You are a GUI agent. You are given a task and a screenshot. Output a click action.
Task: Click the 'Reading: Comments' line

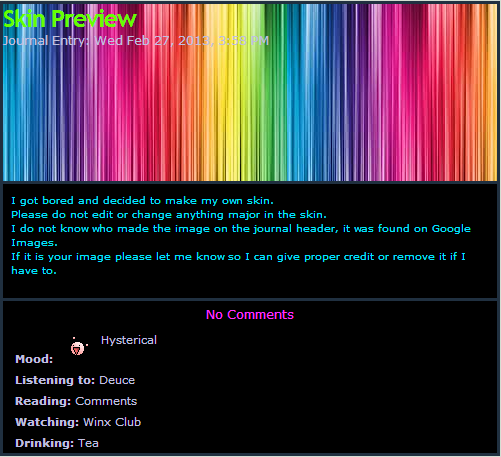click(x=76, y=401)
